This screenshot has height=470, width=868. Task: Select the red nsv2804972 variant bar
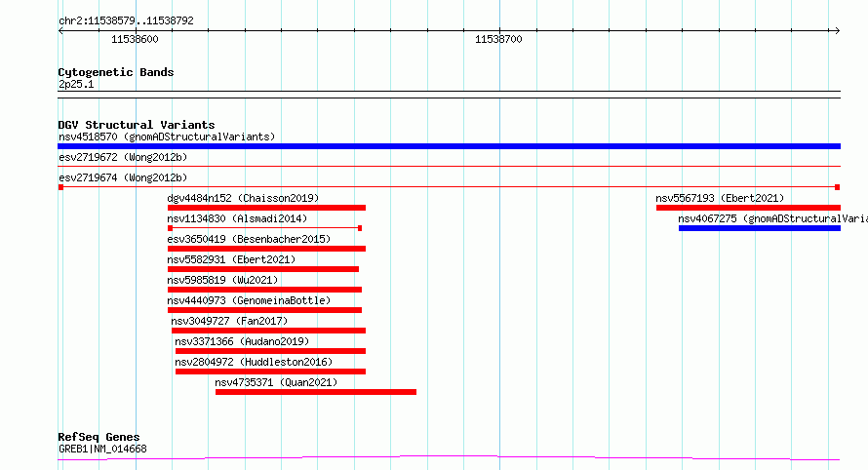[x=270, y=372]
